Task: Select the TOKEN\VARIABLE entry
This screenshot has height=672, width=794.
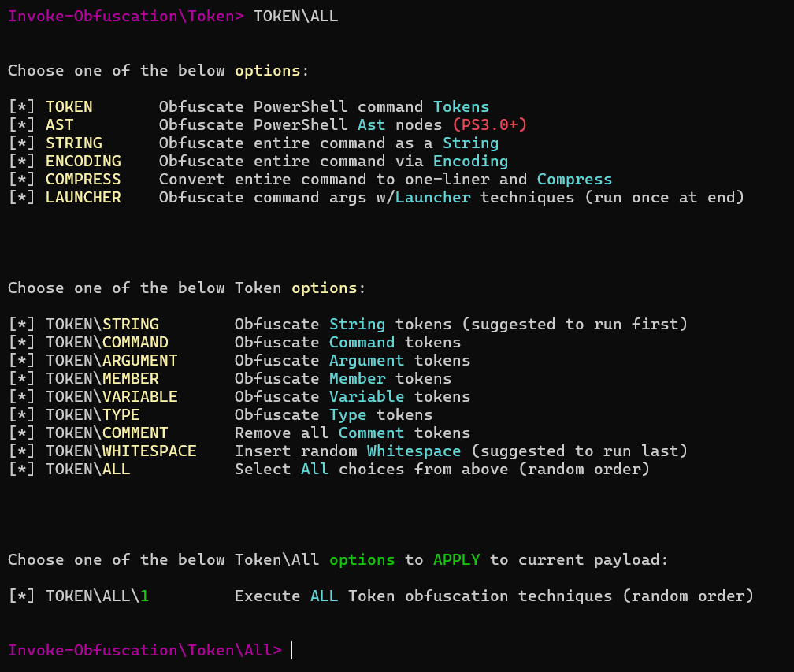Action: click(111, 396)
